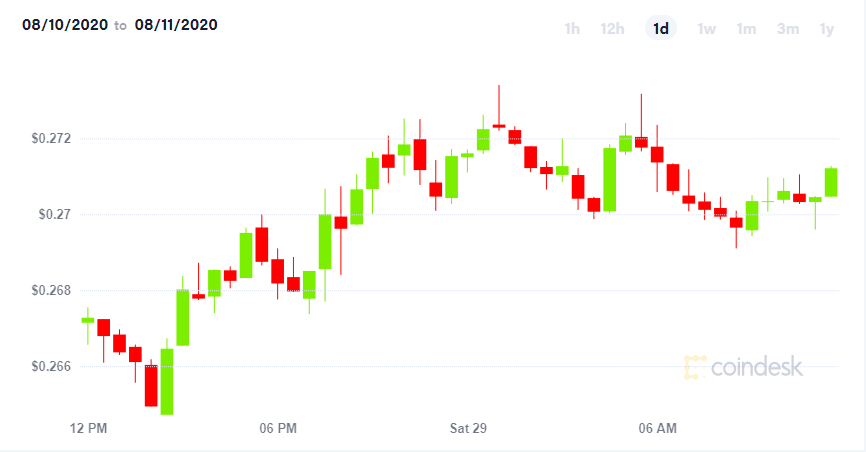866x452 pixels.
Task: Click the $0.272 price axis label
Action: [51, 138]
